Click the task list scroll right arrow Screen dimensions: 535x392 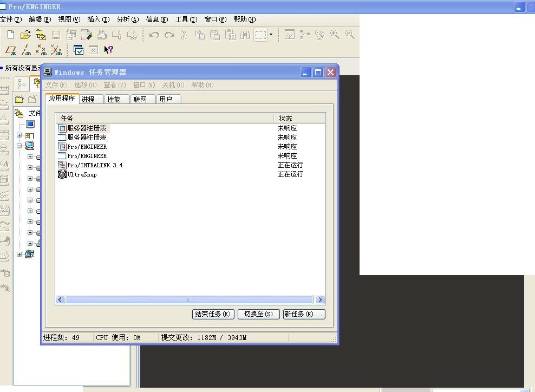click(x=320, y=300)
